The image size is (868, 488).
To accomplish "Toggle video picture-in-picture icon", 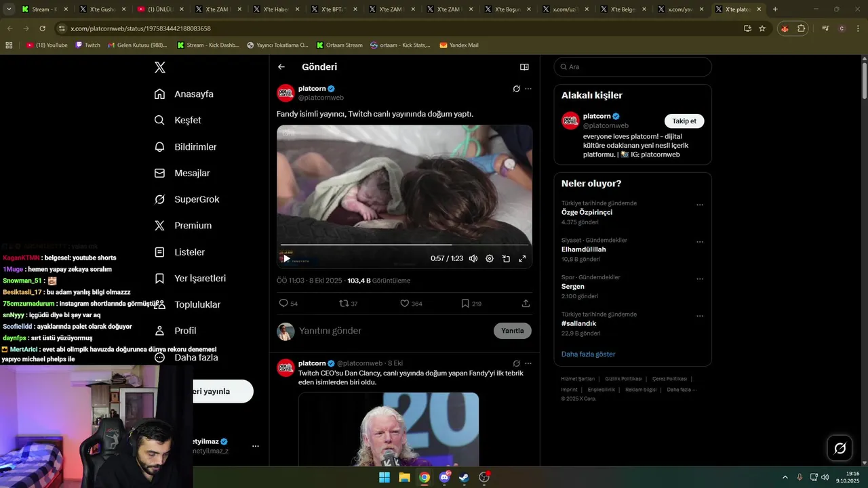I will point(506,258).
